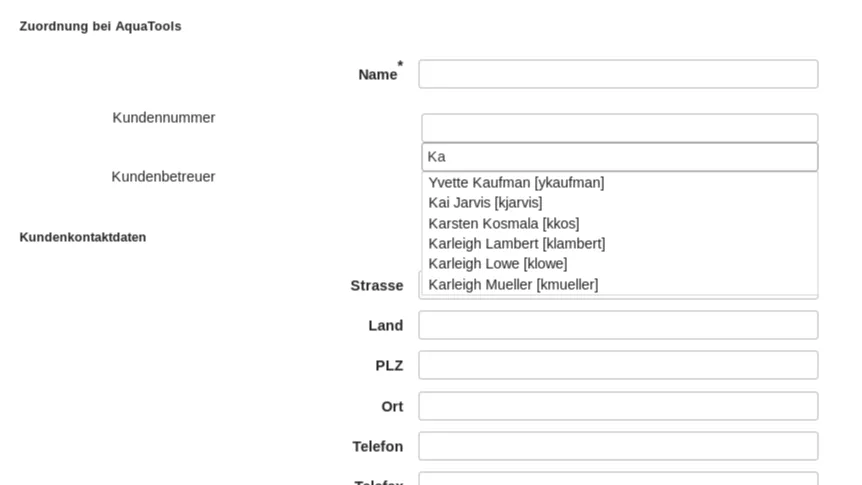The width and height of the screenshot is (862, 485).
Task: Choose Karleigh Lowe [klowe] option
Action: pyautogui.click(x=497, y=264)
